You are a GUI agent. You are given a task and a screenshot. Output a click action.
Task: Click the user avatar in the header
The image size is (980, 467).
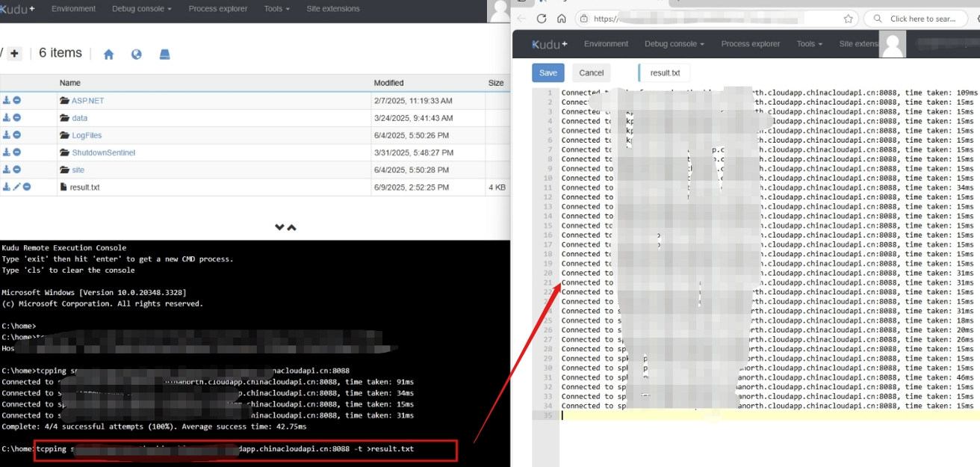coord(893,43)
